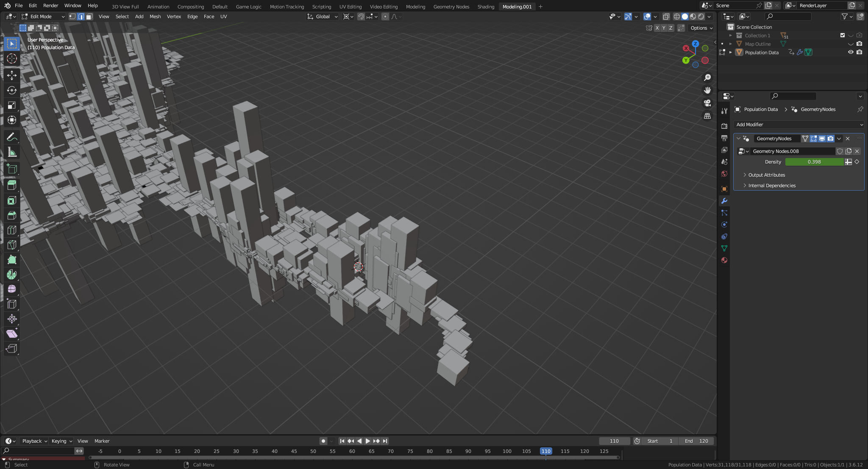
Task: Activate the 3D Cursor tool
Action: coord(12,58)
